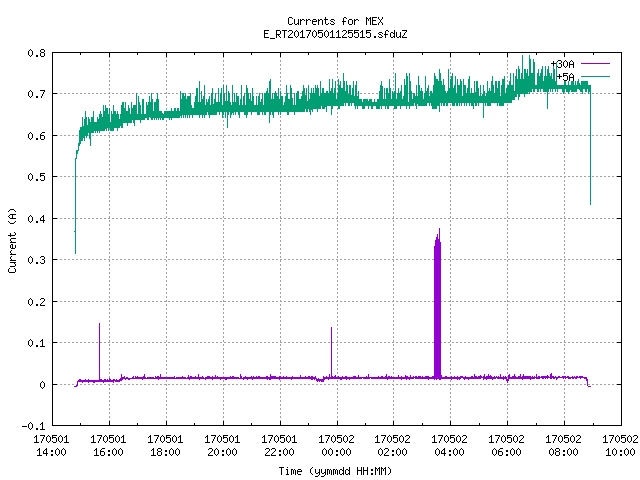640x480 pixels.
Task: Click the "18:00" x-axis time label
Action: click(165, 452)
